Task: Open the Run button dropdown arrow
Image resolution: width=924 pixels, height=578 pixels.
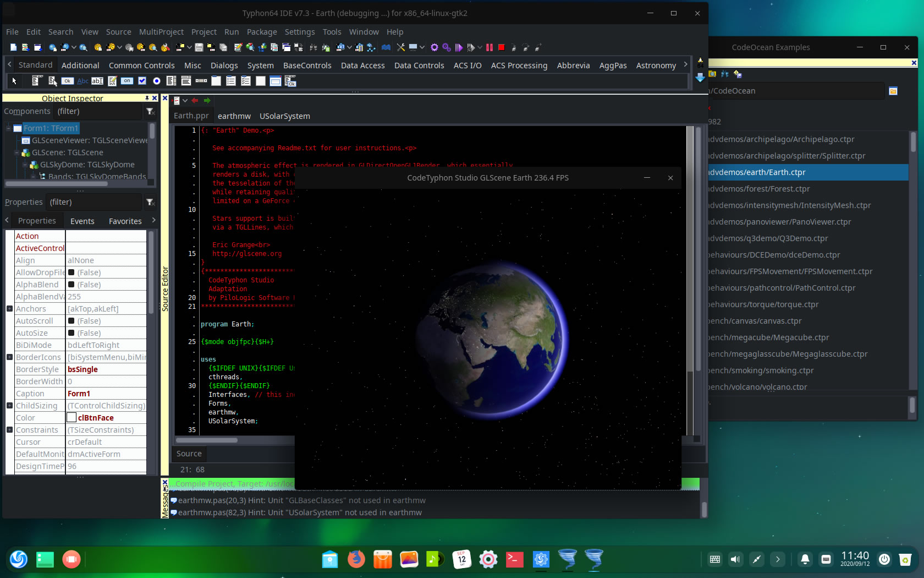Action: coord(480,48)
